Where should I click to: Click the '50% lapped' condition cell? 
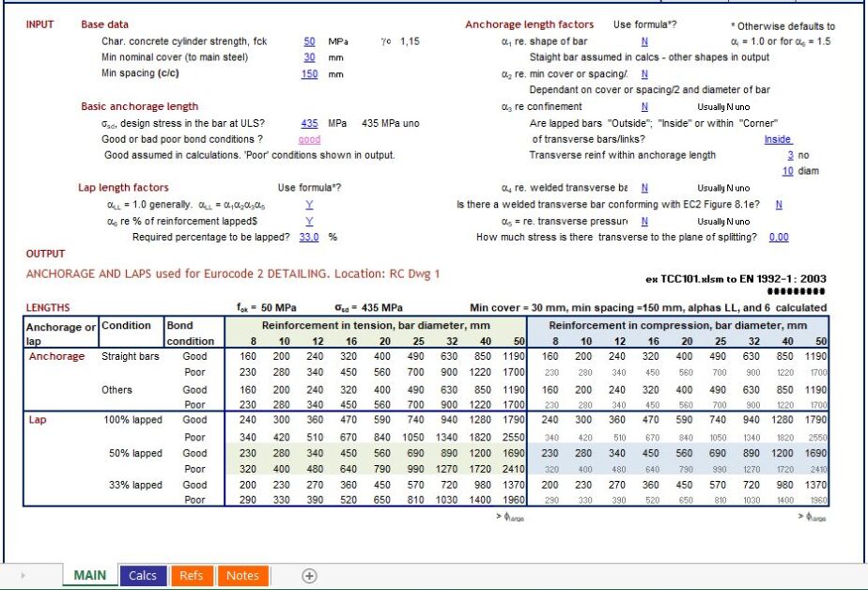click(135, 453)
